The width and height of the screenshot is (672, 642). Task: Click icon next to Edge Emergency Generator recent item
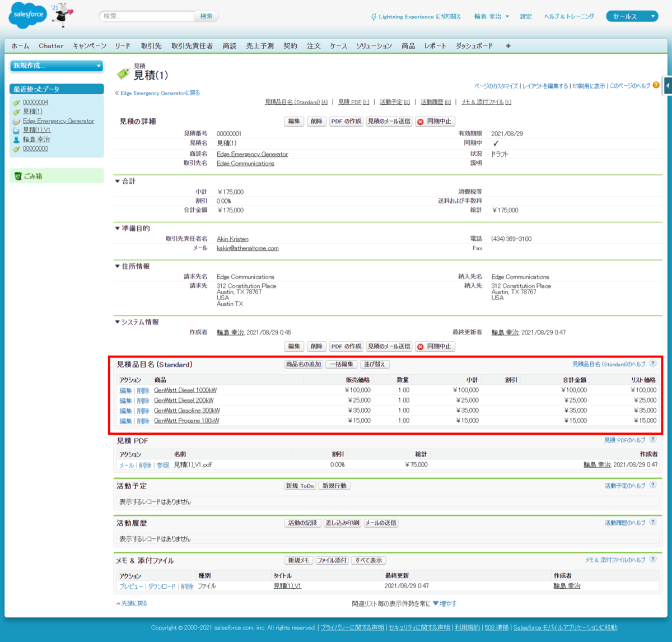click(17, 121)
